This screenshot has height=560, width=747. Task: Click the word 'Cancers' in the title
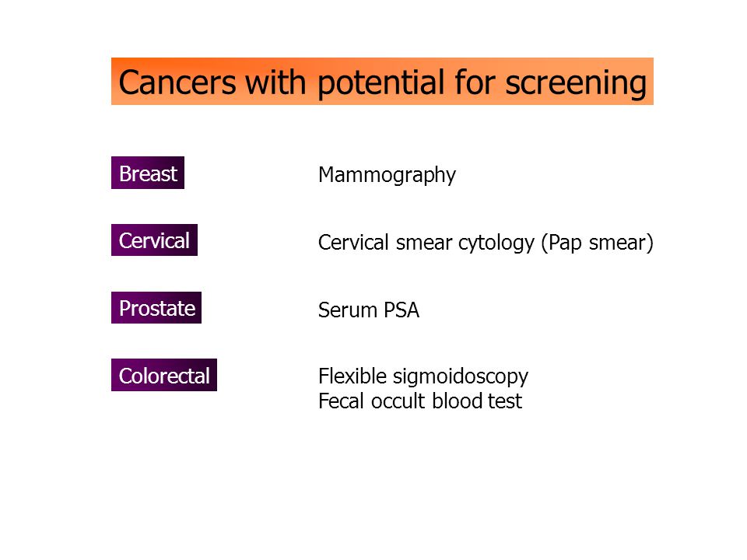[177, 82]
